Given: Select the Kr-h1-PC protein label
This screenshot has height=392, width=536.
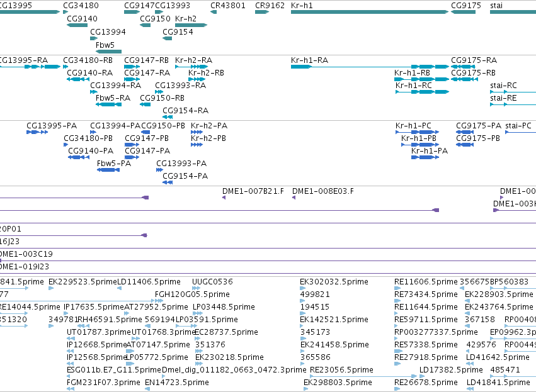Looking at the screenshot, I should pyautogui.click(x=413, y=126).
